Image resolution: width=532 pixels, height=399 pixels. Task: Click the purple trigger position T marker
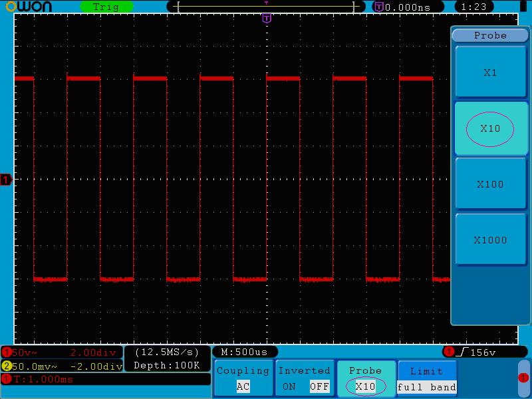click(x=267, y=18)
